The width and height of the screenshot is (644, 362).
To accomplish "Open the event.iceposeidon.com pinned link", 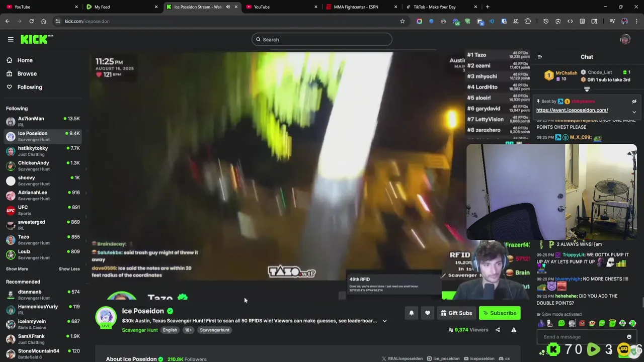I will tap(572, 110).
